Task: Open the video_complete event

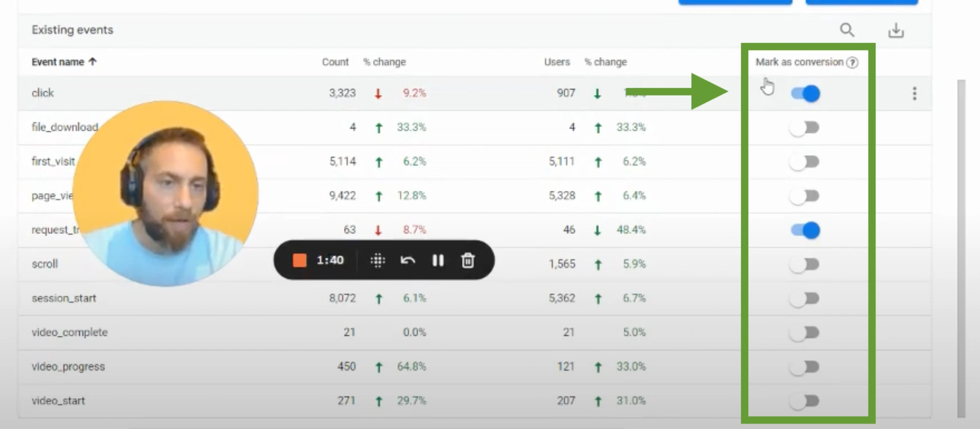Action: tap(69, 332)
